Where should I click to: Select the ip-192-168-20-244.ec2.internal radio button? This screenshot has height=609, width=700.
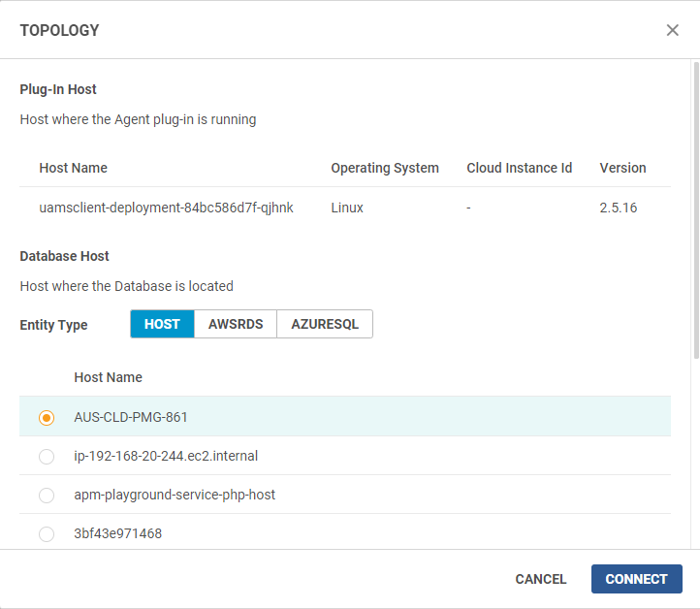tap(47, 456)
